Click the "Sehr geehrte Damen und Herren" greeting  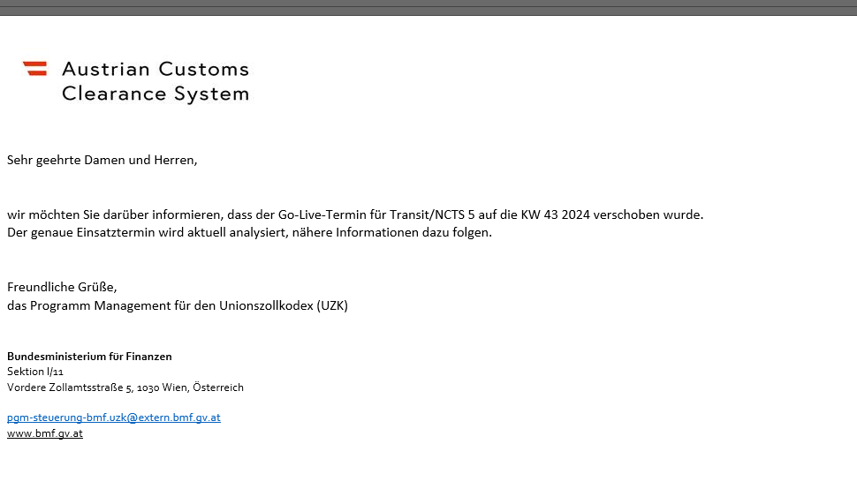[102, 161]
